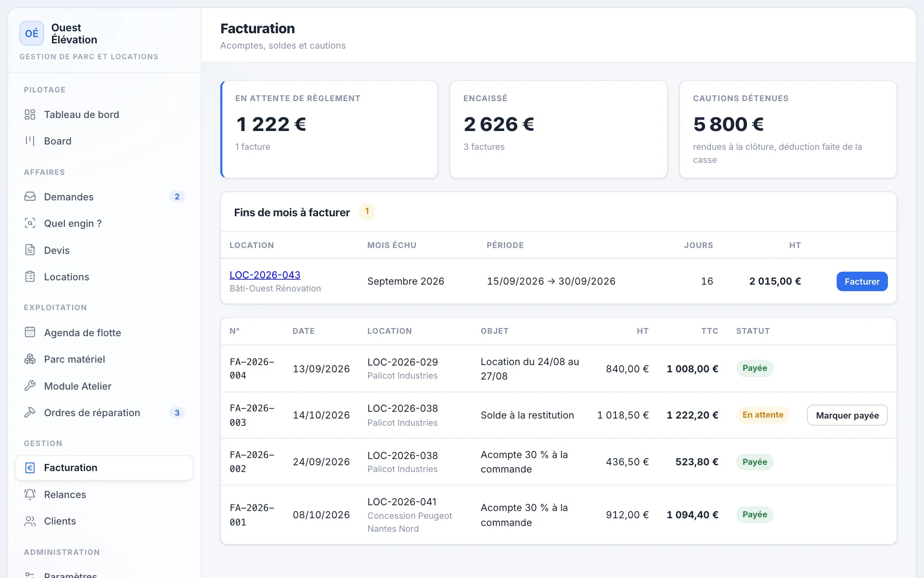Click the Fins de mois count badge 1
The image size is (924, 578).
[x=367, y=211]
